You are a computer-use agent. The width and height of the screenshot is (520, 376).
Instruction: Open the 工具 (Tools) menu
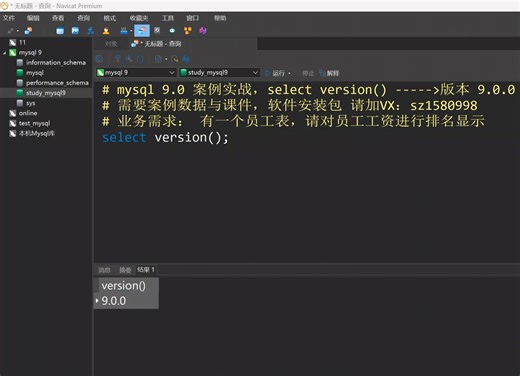coord(168,18)
